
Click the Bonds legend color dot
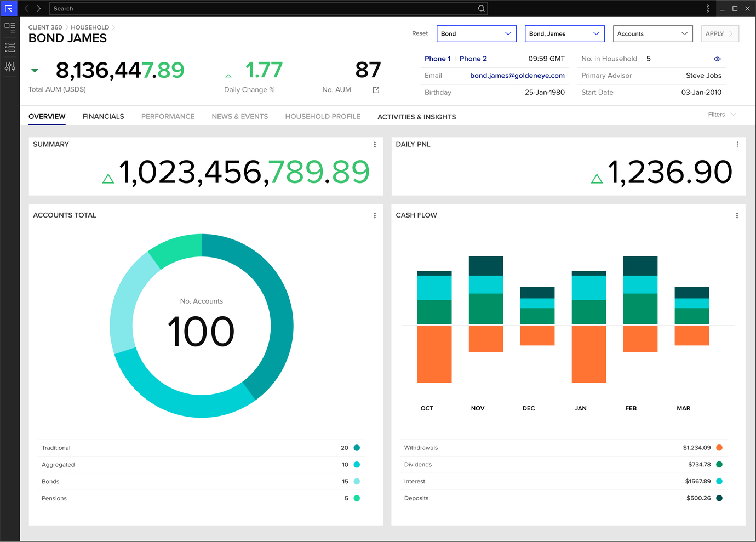coord(357,481)
